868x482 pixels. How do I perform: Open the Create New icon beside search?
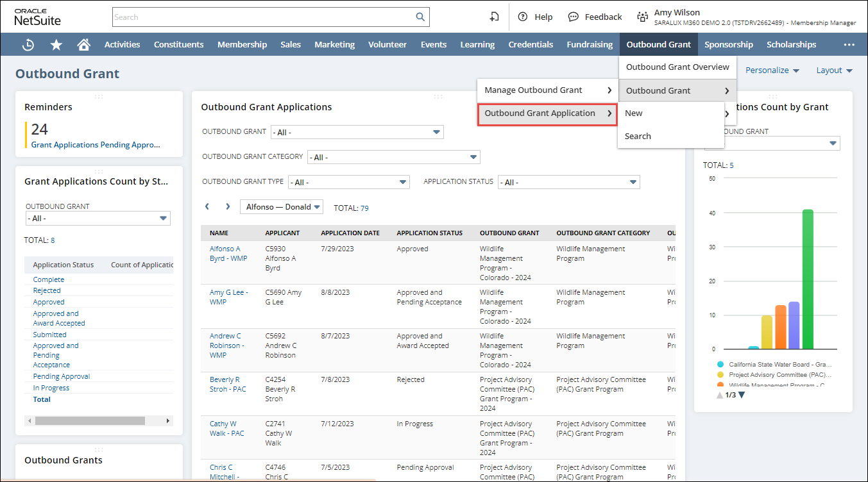[x=494, y=17]
